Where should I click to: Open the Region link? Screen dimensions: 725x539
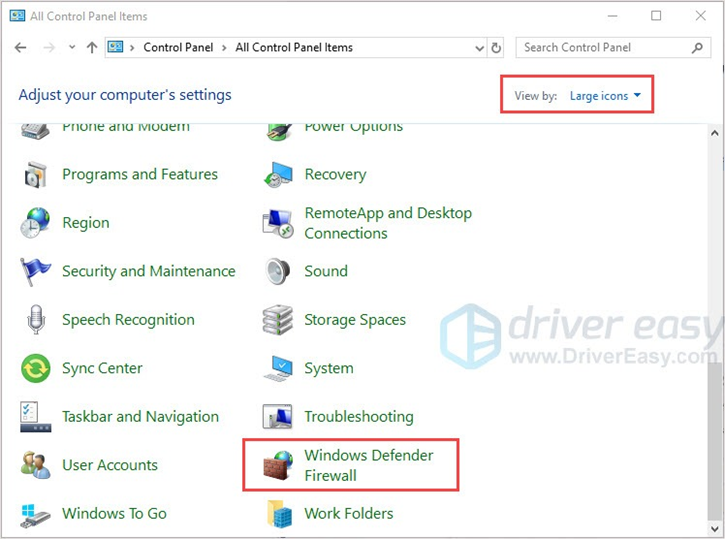point(86,223)
